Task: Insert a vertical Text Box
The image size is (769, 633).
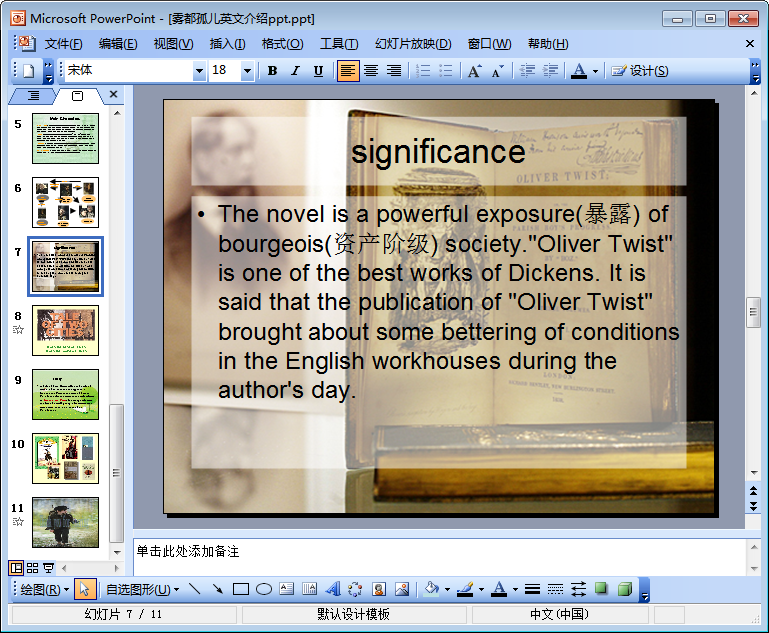Action: coord(309,589)
